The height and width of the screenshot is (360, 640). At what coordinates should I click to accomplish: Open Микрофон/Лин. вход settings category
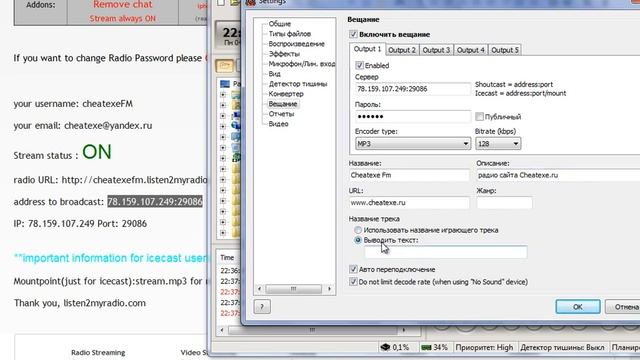[x=302, y=64]
